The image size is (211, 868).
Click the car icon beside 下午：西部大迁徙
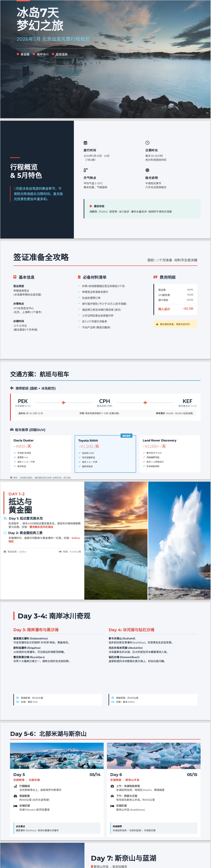[x=112, y=796]
